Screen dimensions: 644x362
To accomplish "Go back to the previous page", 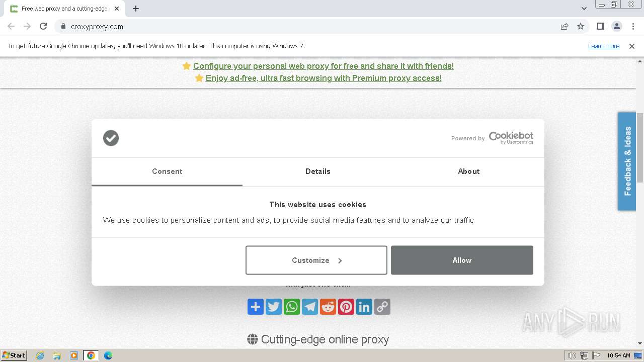I will click(x=11, y=26).
